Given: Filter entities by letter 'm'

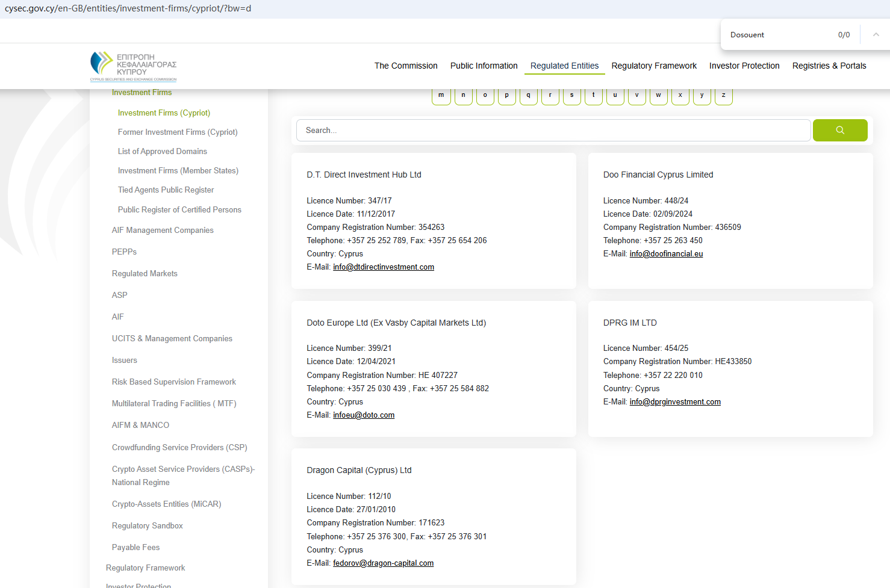Looking at the screenshot, I should [441, 96].
